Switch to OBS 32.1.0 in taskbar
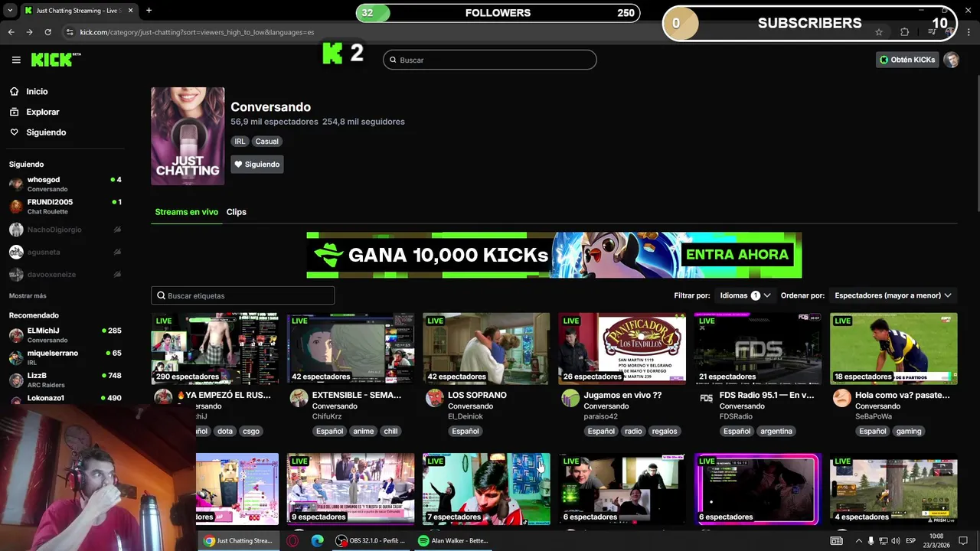 pos(371,540)
